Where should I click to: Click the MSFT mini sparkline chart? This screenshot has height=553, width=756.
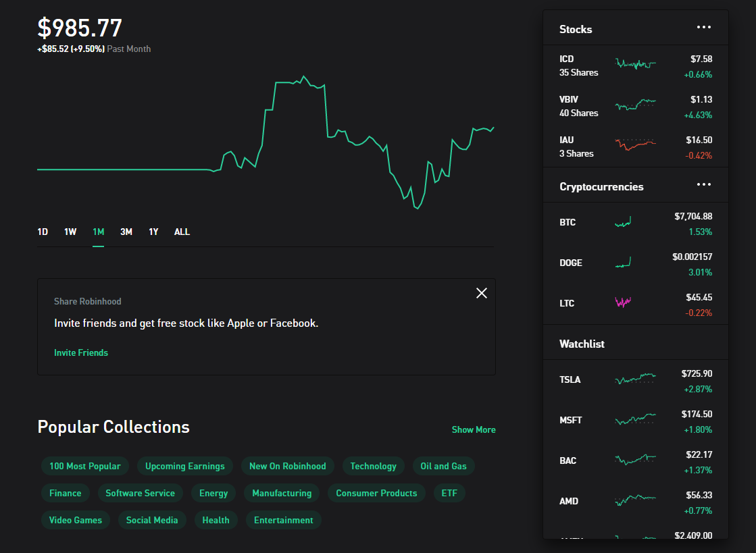click(636, 419)
